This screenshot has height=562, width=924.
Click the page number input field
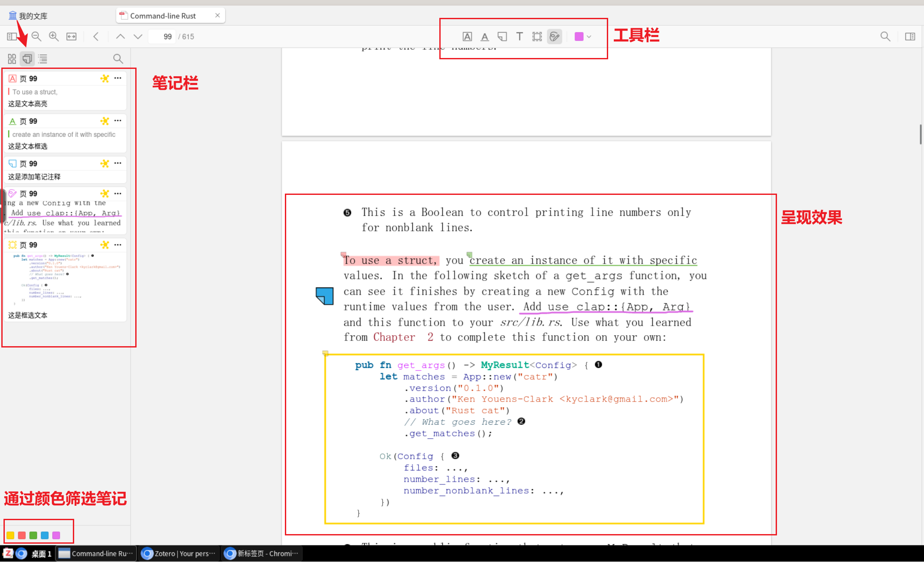[x=162, y=37]
